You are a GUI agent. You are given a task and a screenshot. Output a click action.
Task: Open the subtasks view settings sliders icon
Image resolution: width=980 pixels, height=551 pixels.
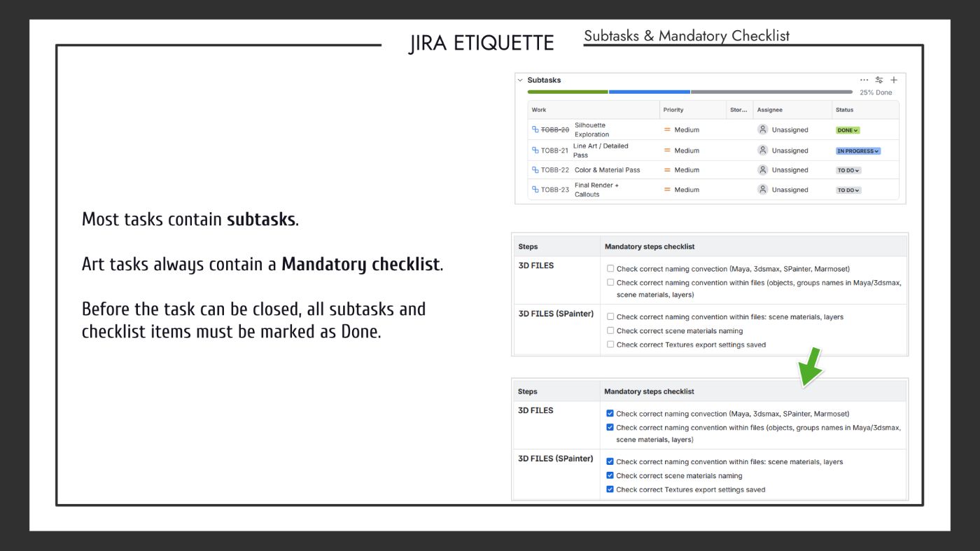(879, 80)
